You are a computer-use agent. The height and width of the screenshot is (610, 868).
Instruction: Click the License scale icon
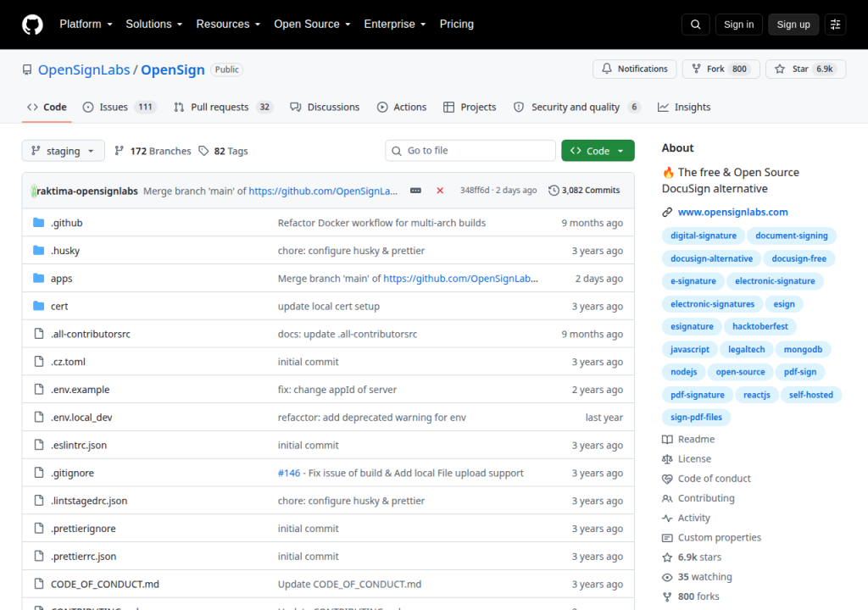point(667,459)
